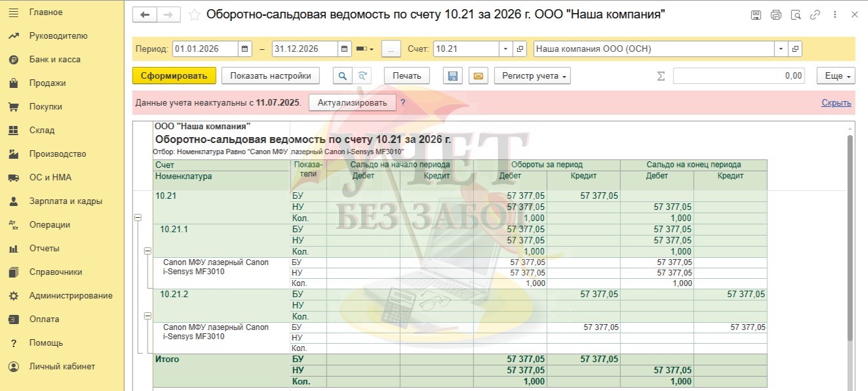This screenshot has width=868, height=391.
Task: Click the printer icon in title bar
Action: pos(776,14)
